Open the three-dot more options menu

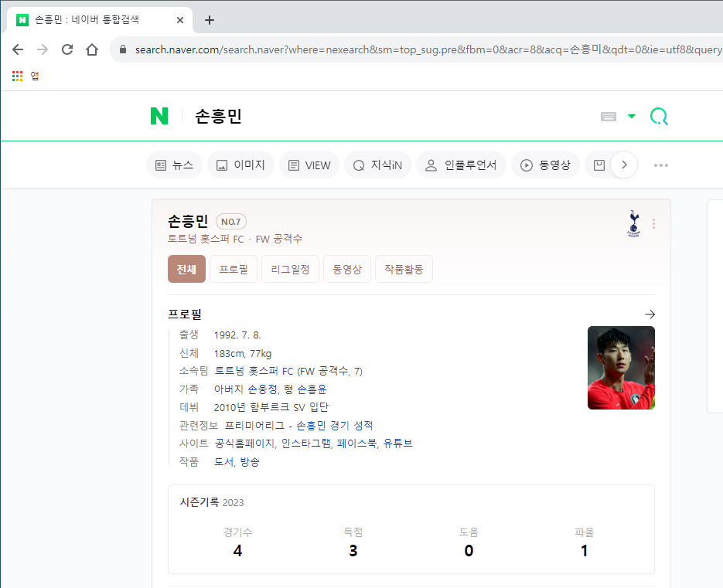click(x=660, y=165)
